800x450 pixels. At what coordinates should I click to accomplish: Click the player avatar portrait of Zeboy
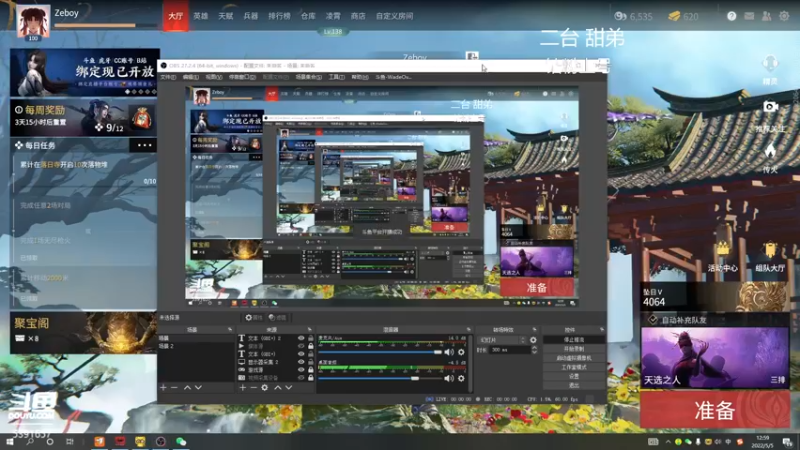point(33,21)
